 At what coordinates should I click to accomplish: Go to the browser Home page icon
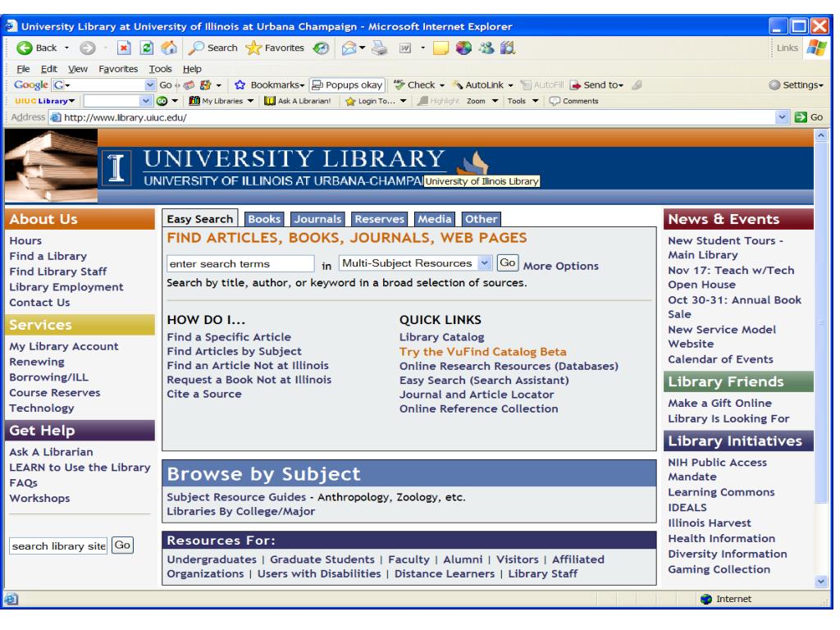(169, 48)
